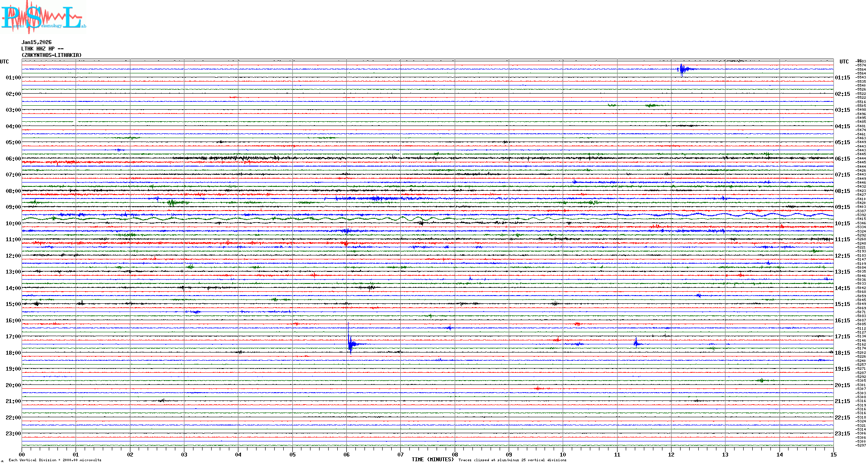Click the Each Vertical Division scale note
868x466 pixels.
(55, 460)
